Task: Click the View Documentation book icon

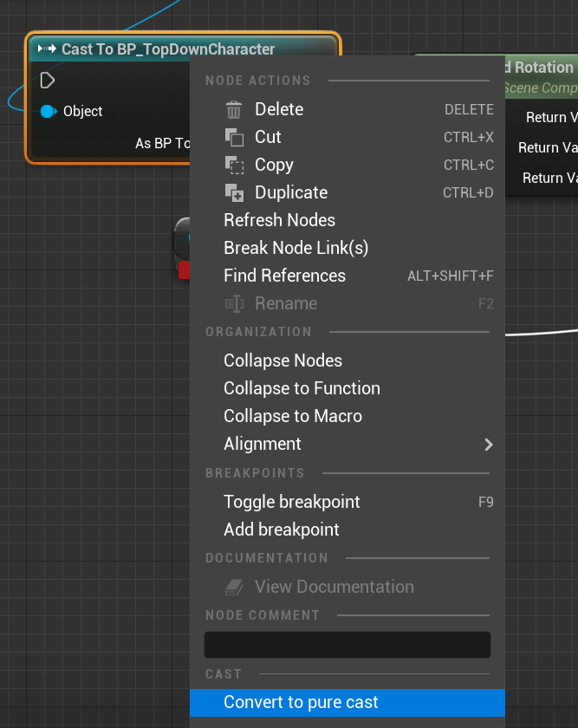Action: [x=234, y=588]
